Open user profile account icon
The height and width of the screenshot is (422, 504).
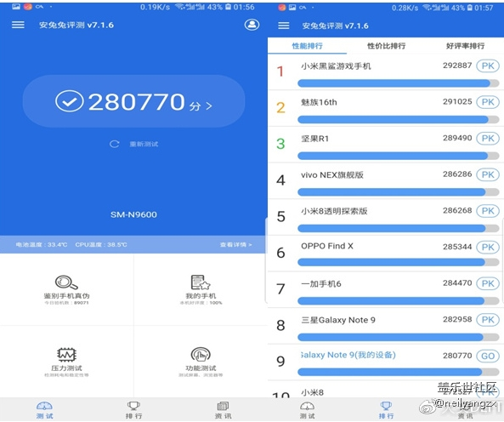(252, 25)
